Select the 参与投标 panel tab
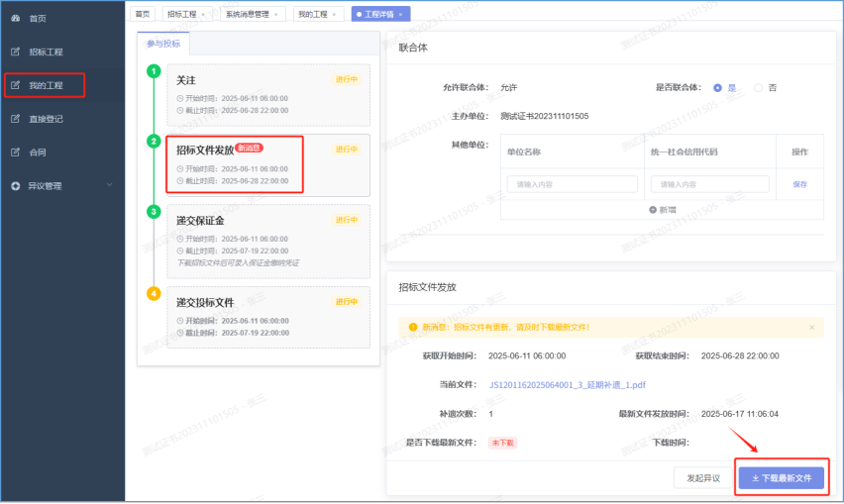This screenshot has height=504, width=844. click(163, 44)
